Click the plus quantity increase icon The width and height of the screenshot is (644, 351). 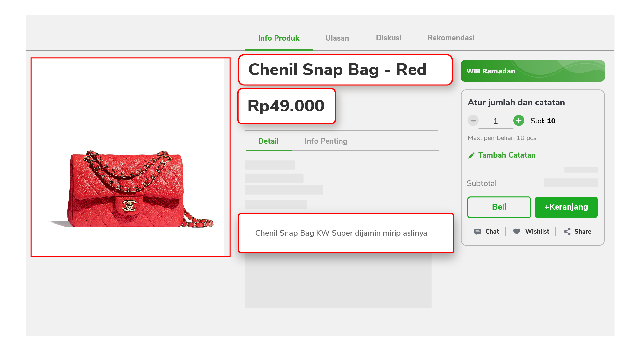[x=518, y=121]
